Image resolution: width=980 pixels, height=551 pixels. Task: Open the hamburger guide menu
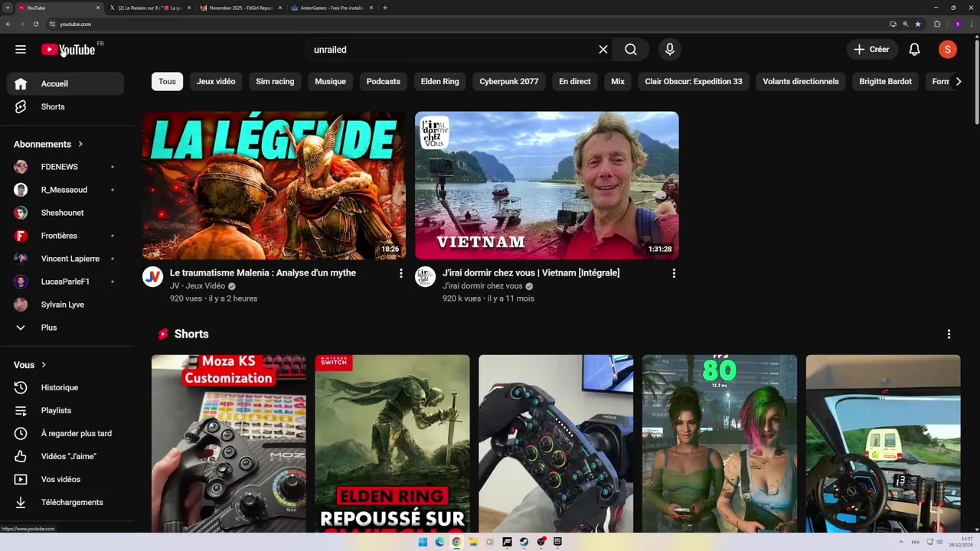(x=21, y=50)
